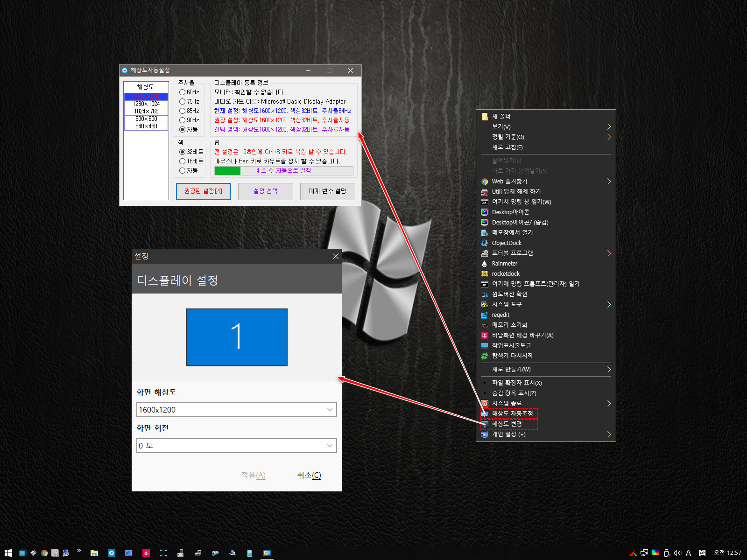Select the 60Hz refresh rate radio button

pos(183,92)
